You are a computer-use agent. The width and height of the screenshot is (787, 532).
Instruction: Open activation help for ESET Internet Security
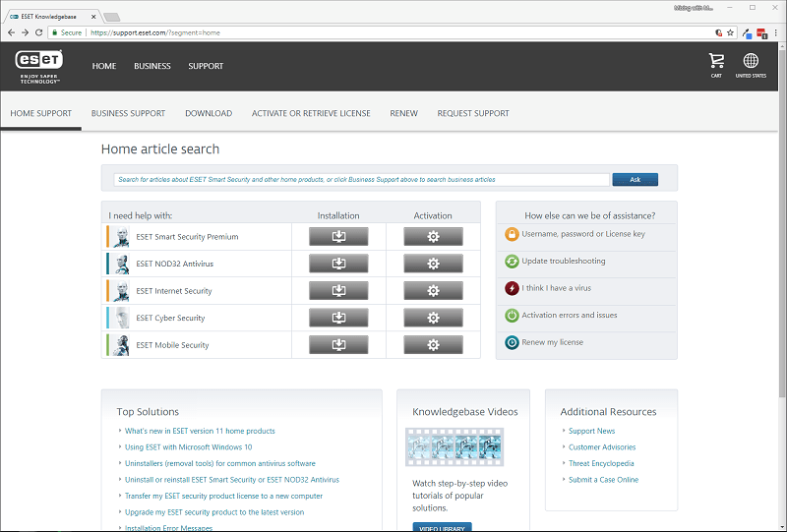coord(433,291)
